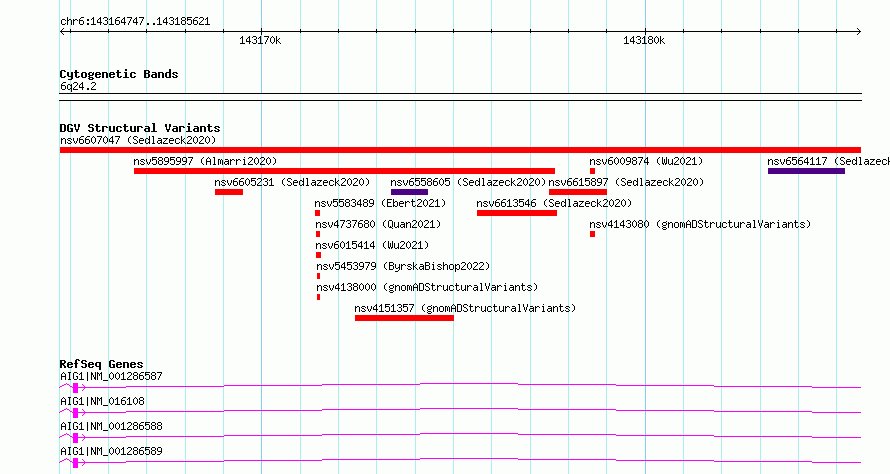Click the AIG1|NM_001286589 magenta exon block
The image size is (890, 474).
[x=75, y=463]
